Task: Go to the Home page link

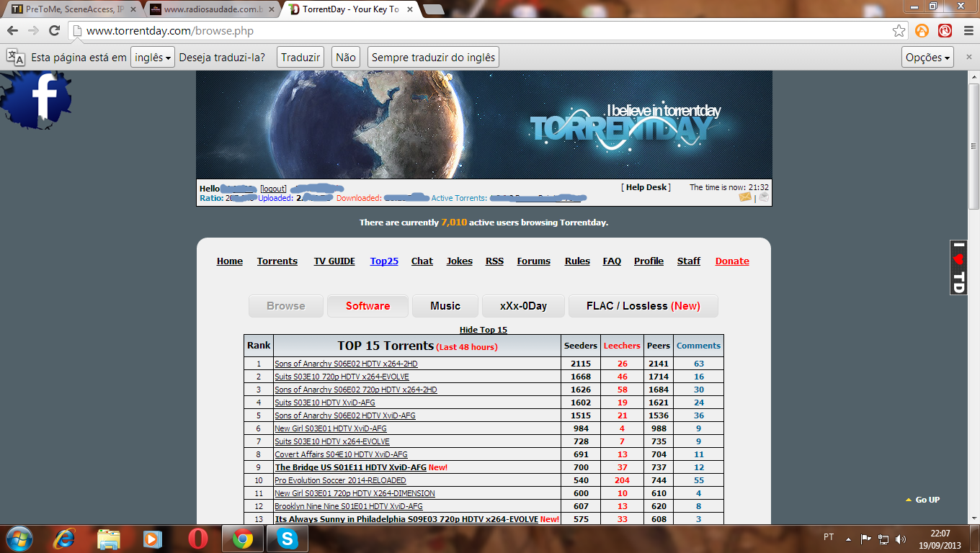Action: tap(230, 261)
